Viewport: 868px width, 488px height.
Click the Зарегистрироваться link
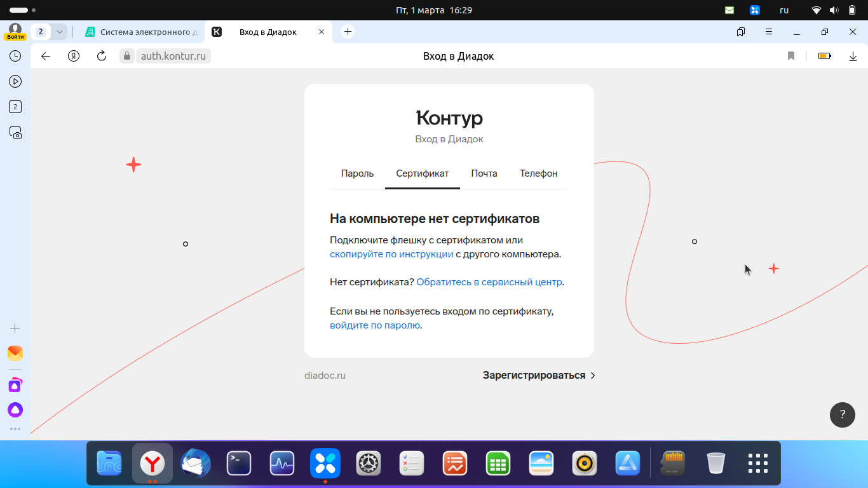[539, 376]
